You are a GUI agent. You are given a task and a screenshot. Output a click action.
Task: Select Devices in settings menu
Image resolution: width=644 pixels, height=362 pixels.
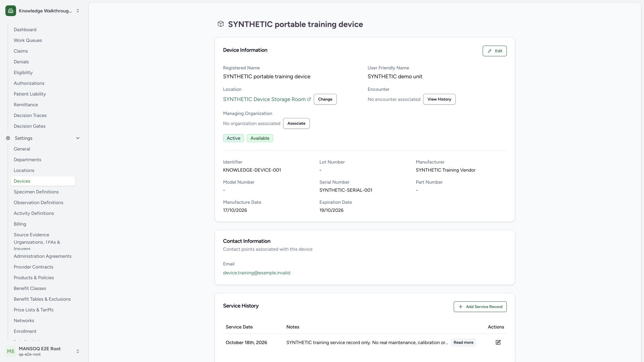[43, 181]
